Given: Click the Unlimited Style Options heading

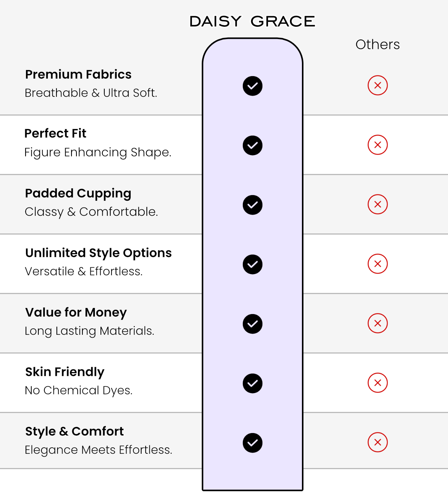Looking at the screenshot, I should [x=98, y=253].
